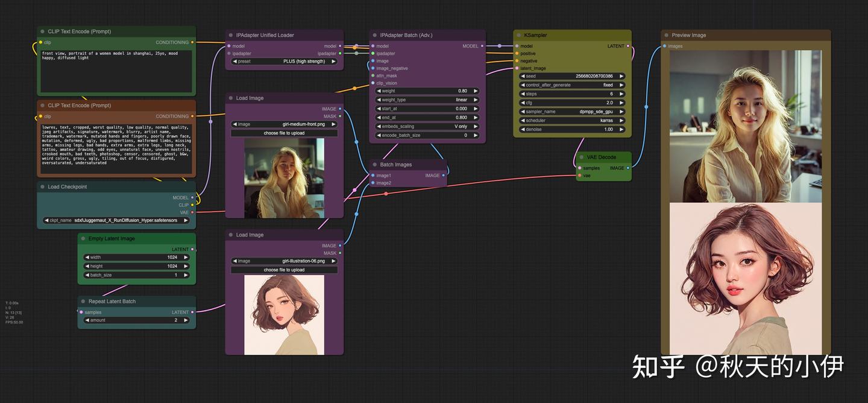Collapse the IPAdapter Unified Loader node dot
Image resolution: width=868 pixels, height=403 pixels.
click(230, 36)
